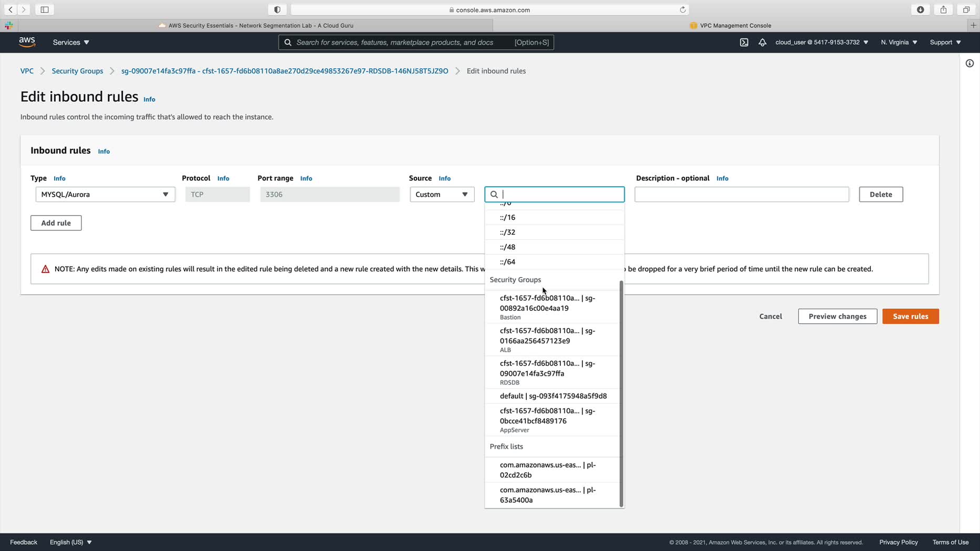Open Info link next to Source label

(x=444, y=178)
